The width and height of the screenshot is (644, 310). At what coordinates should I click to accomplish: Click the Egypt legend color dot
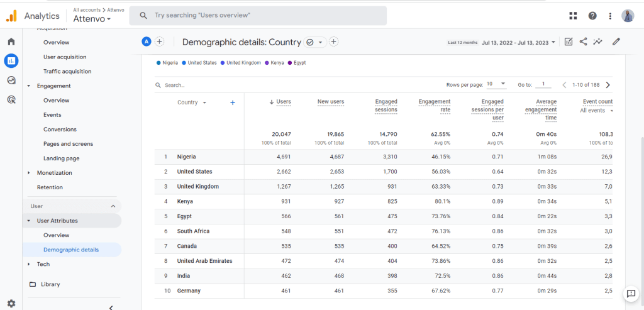(x=289, y=63)
